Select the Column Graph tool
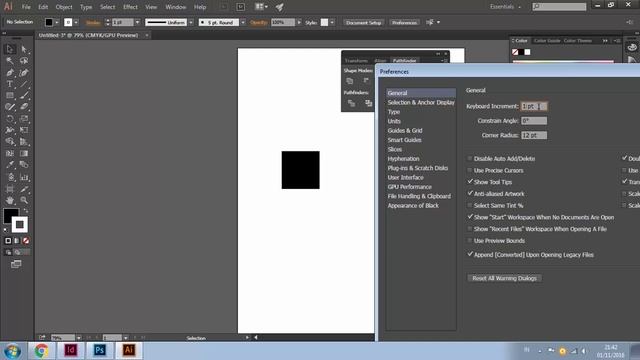Viewport: 640px width, 360px height. pos(24,177)
